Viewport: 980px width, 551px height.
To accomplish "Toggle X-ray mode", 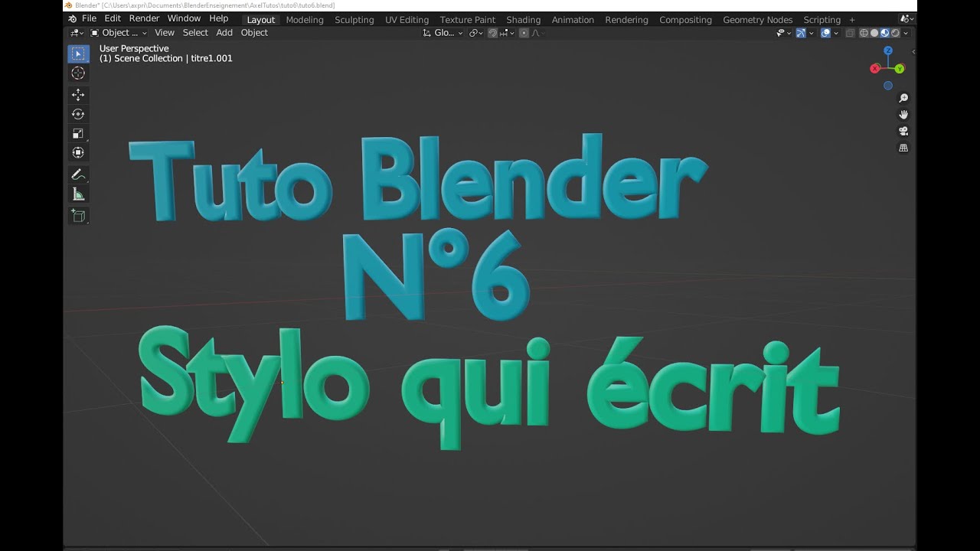I will point(850,33).
